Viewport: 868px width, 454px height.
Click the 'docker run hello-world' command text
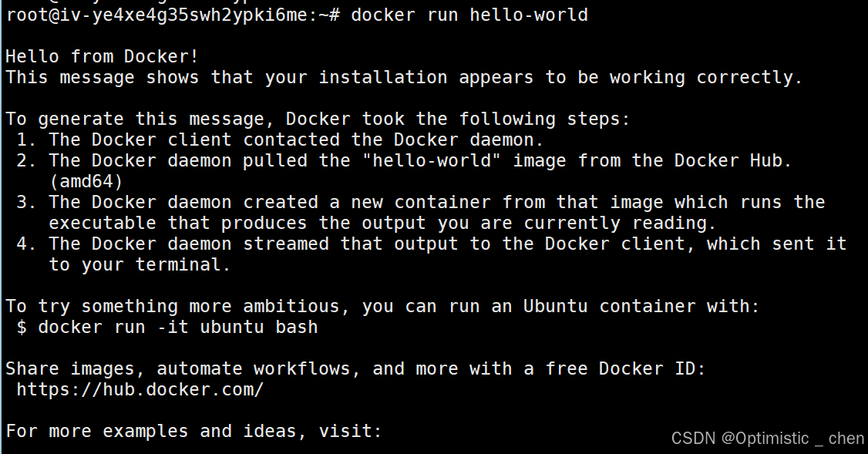469,15
